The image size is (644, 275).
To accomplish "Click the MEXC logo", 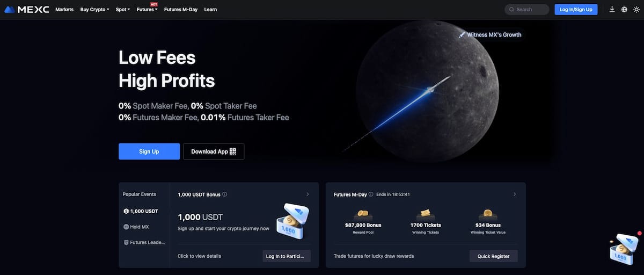I will coord(26,10).
